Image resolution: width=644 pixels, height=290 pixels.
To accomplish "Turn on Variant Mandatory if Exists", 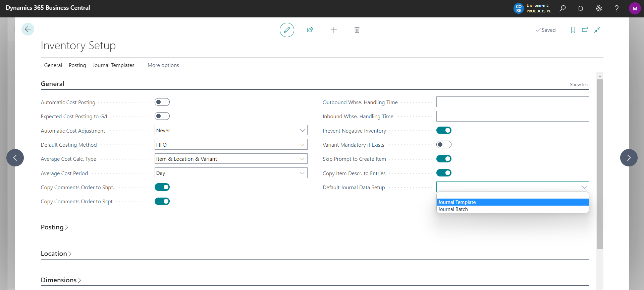I will (x=444, y=145).
